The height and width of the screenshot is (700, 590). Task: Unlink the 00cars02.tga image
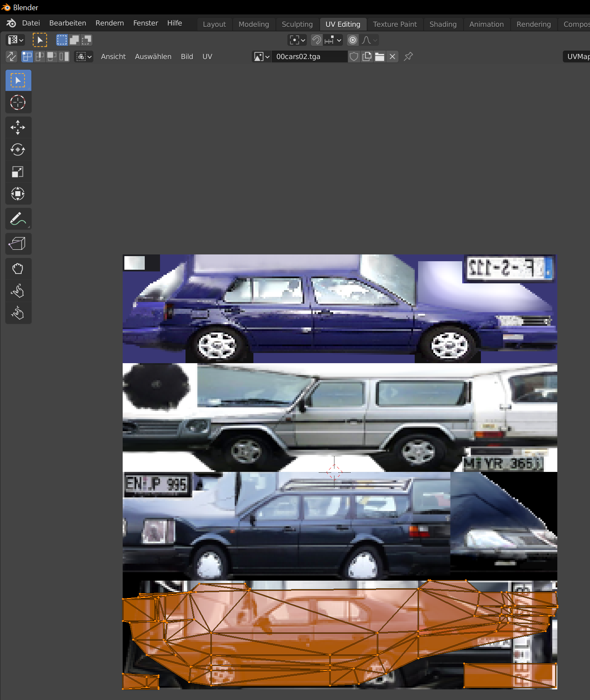(393, 56)
